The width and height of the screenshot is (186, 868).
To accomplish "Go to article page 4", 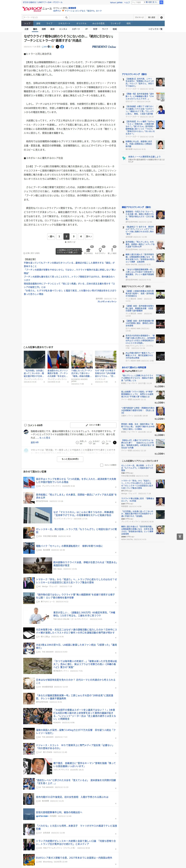I will pyautogui.click(x=81, y=237).
